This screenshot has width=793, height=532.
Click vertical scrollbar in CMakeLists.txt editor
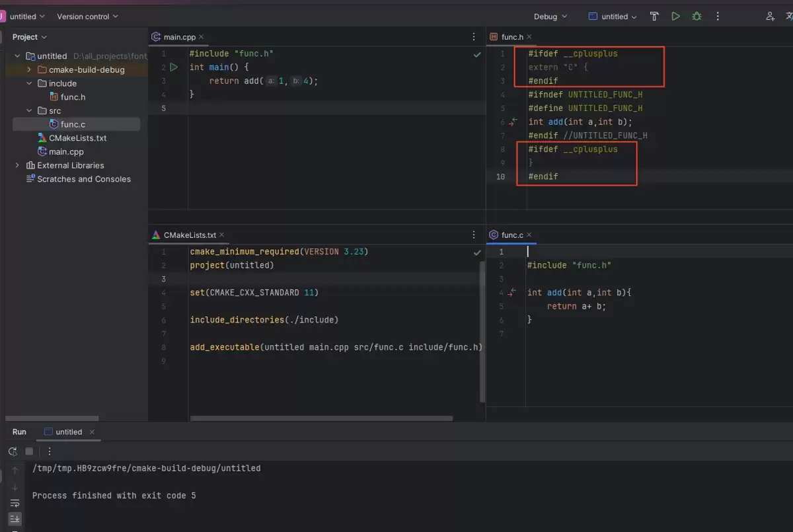pos(482,330)
